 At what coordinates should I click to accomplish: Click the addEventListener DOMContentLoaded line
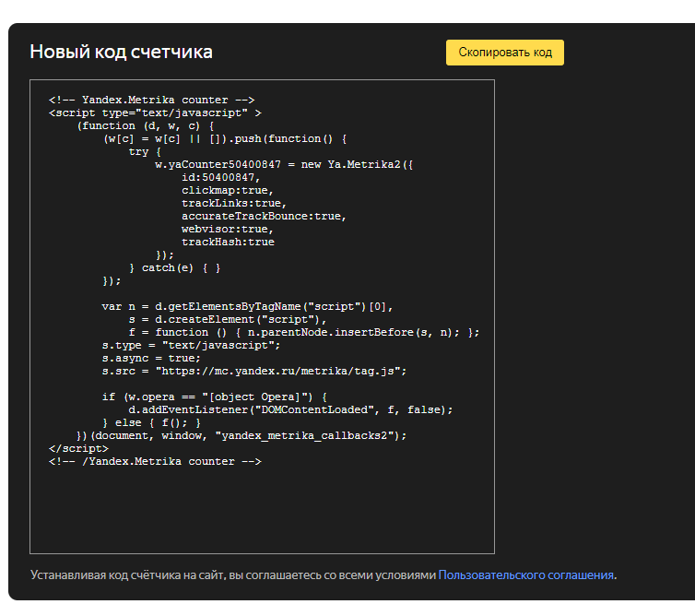pos(290,409)
